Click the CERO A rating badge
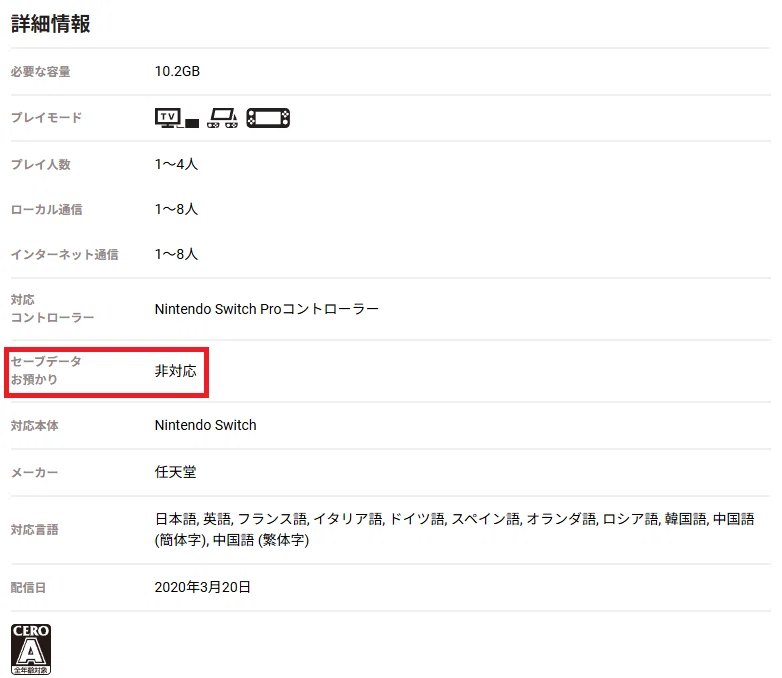This screenshot has width=782, height=678. pos(31,650)
